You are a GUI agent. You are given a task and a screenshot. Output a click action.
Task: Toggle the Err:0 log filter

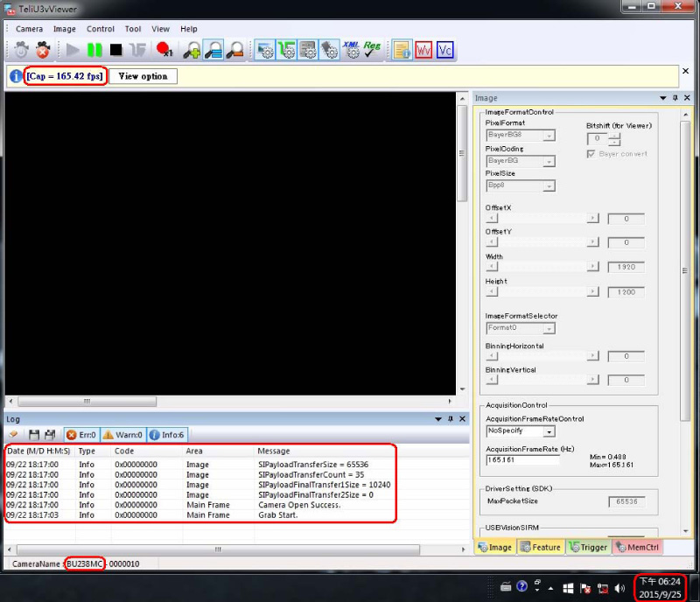80,434
